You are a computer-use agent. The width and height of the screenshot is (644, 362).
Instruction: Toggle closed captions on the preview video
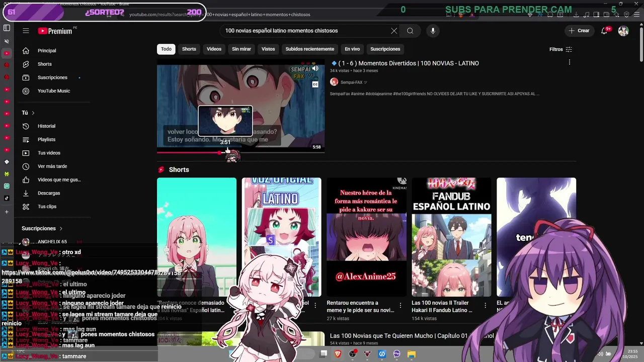pos(315,84)
